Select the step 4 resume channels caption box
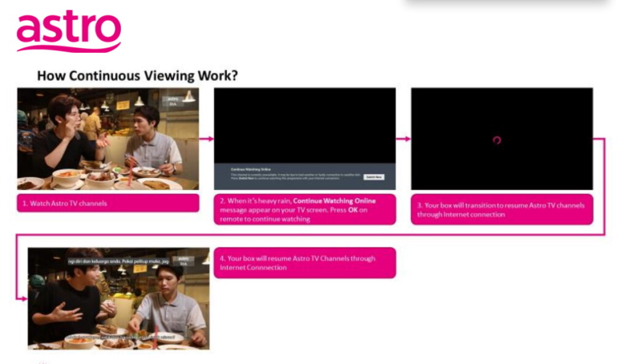The width and height of the screenshot is (628, 364). click(x=304, y=263)
